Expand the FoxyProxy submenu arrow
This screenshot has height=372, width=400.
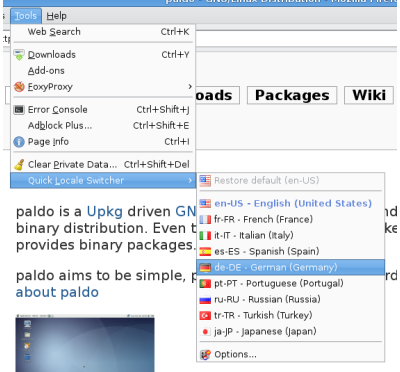190,87
